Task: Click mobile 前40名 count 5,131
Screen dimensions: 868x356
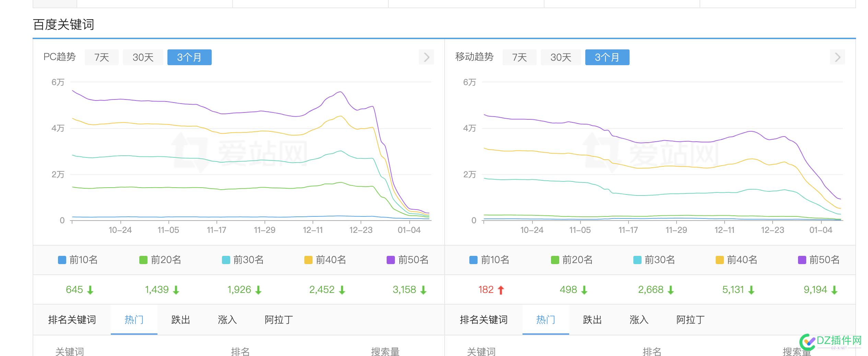Action: tap(733, 290)
